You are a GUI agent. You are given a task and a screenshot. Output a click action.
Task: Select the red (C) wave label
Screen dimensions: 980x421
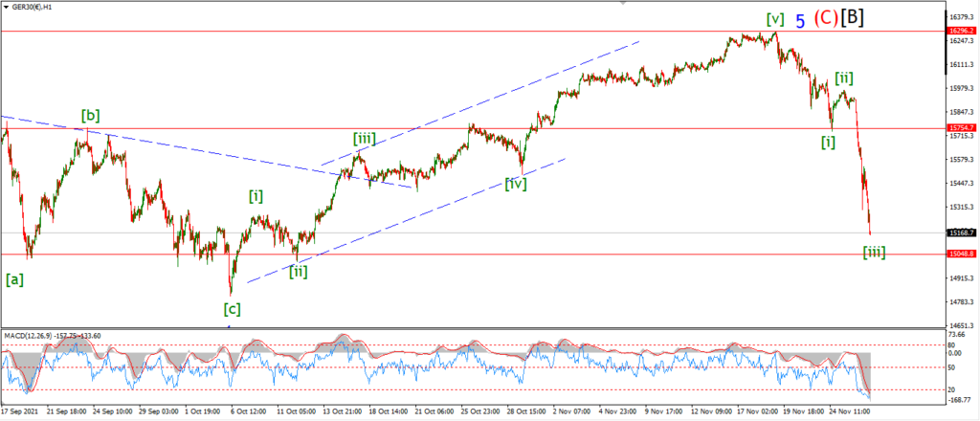[825, 19]
